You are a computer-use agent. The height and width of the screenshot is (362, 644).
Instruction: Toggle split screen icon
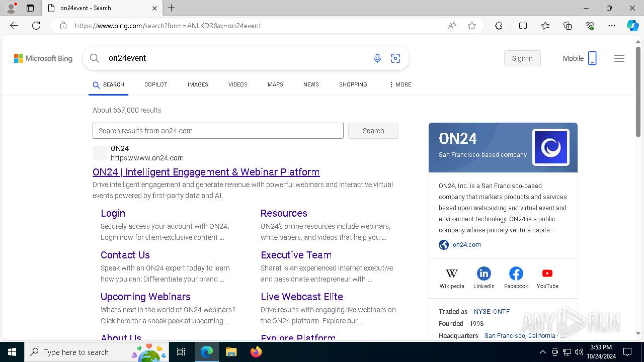pyautogui.click(x=523, y=26)
